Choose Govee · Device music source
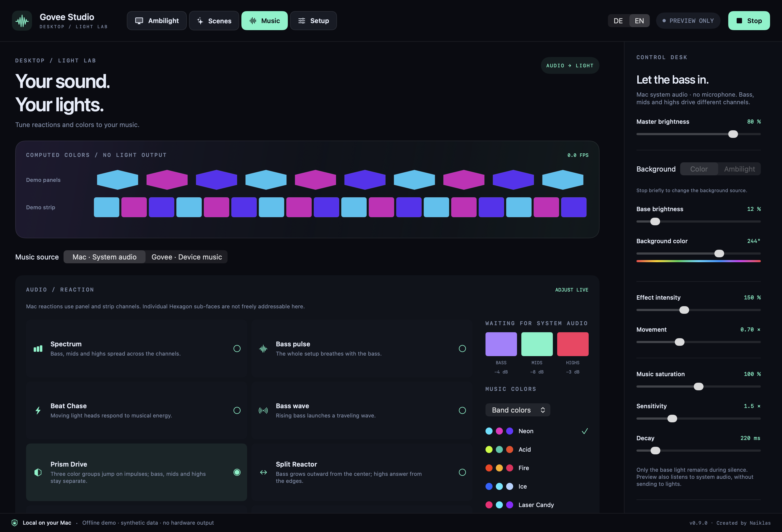The height and width of the screenshot is (532, 782). [x=187, y=257]
